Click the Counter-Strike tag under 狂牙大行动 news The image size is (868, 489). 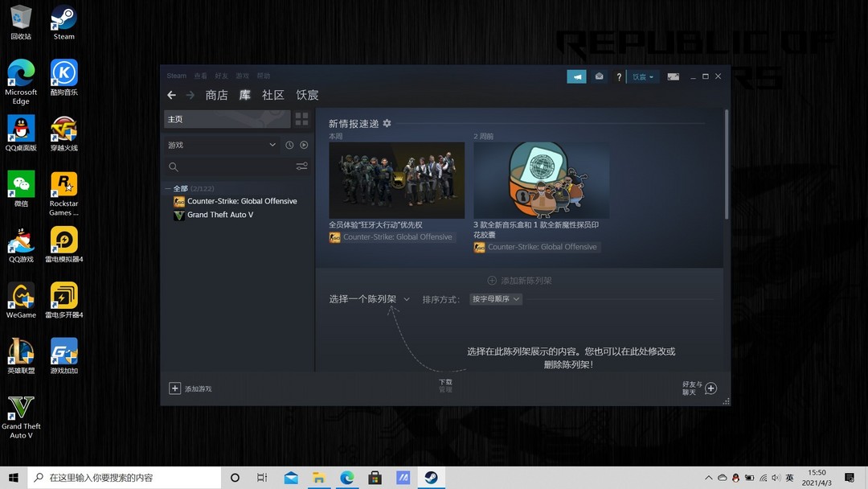click(x=392, y=237)
